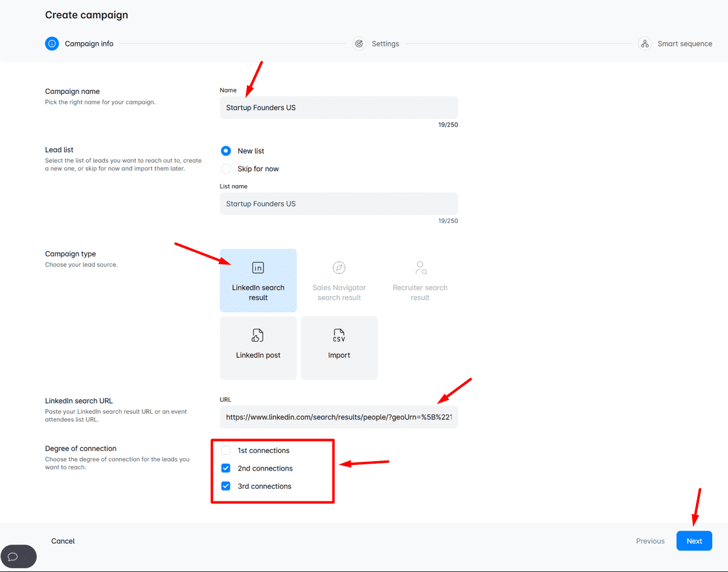
Task: Click the Next button
Action: point(694,541)
